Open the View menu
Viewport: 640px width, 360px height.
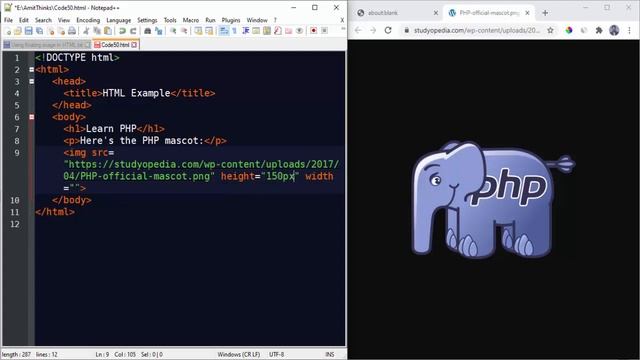click(x=64, y=20)
